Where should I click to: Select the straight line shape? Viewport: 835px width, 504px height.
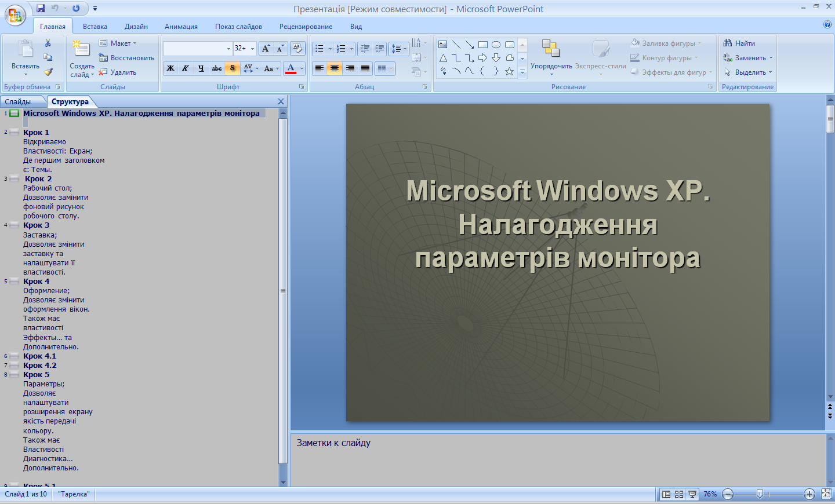pyautogui.click(x=456, y=44)
